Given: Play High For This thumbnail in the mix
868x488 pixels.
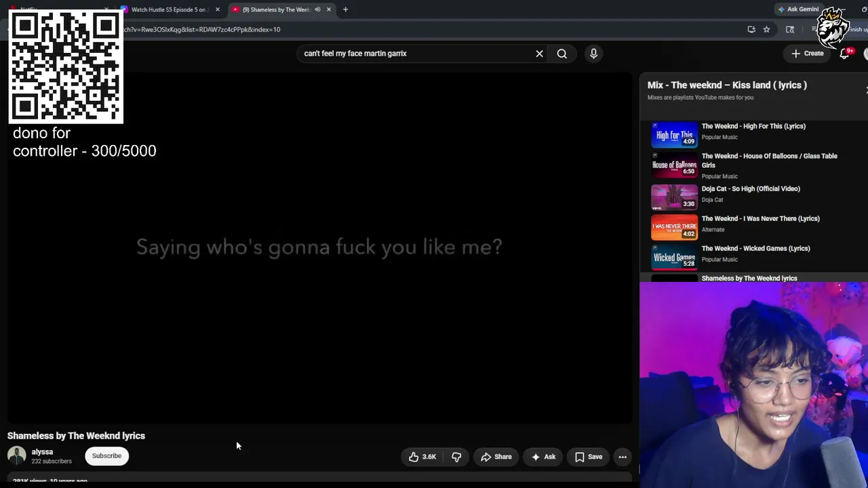Looking at the screenshot, I should [674, 135].
